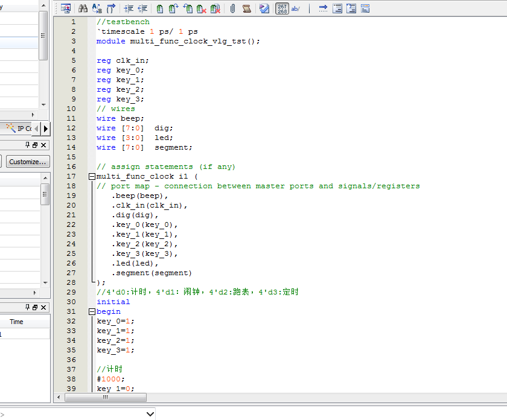Click the decrease indent toolbar icon
Image resolution: width=507 pixels, height=420 pixels.
pyautogui.click(x=142, y=8)
